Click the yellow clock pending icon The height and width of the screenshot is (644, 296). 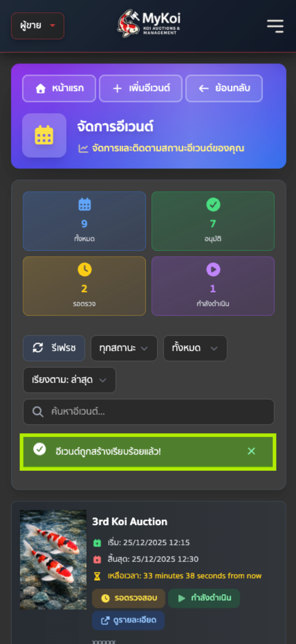tap(84, 270)
